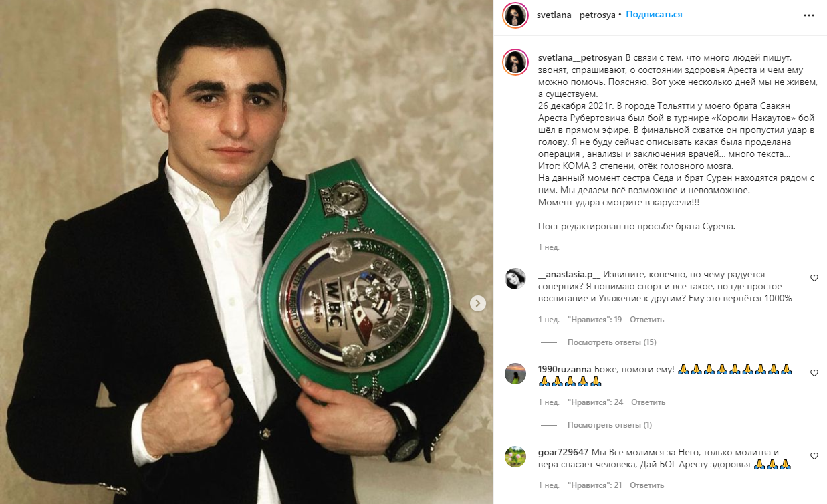
Task: Expand "Посмотреть ответы (1)" replies
Action: (x=610, y=425)
